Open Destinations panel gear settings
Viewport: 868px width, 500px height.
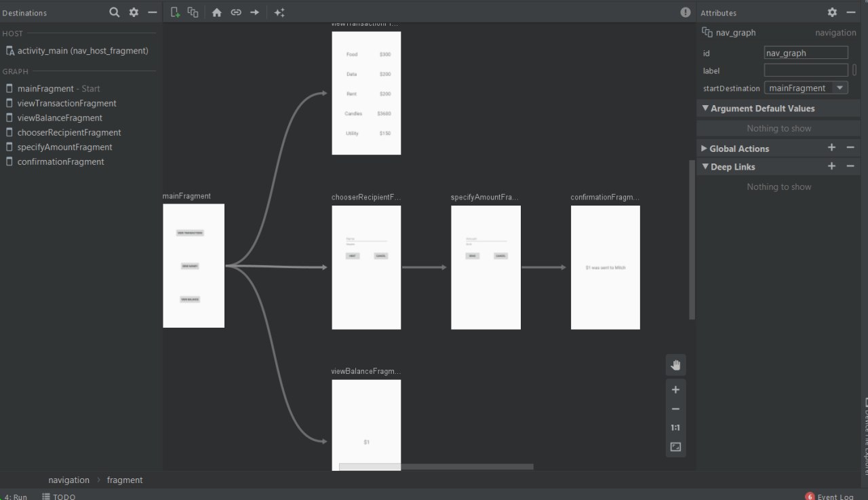134,12
